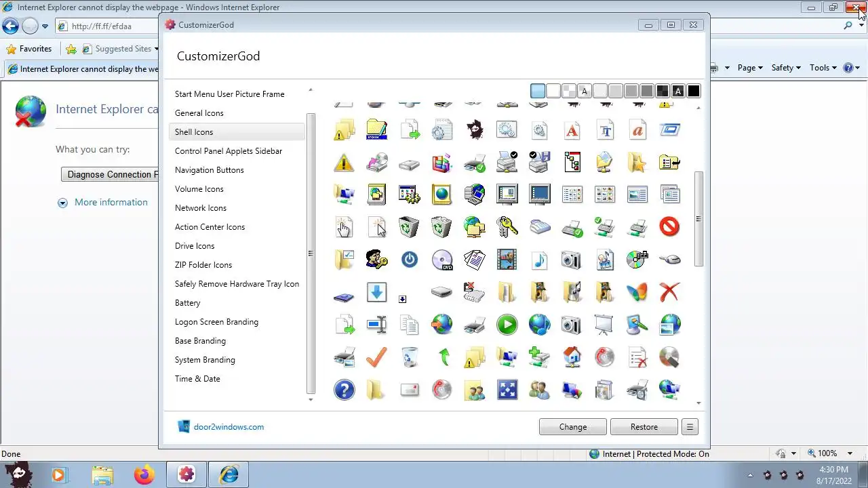Open the Page dropdown in Internet Explorer
868x488 pixels.
click(x=750, y=68)
